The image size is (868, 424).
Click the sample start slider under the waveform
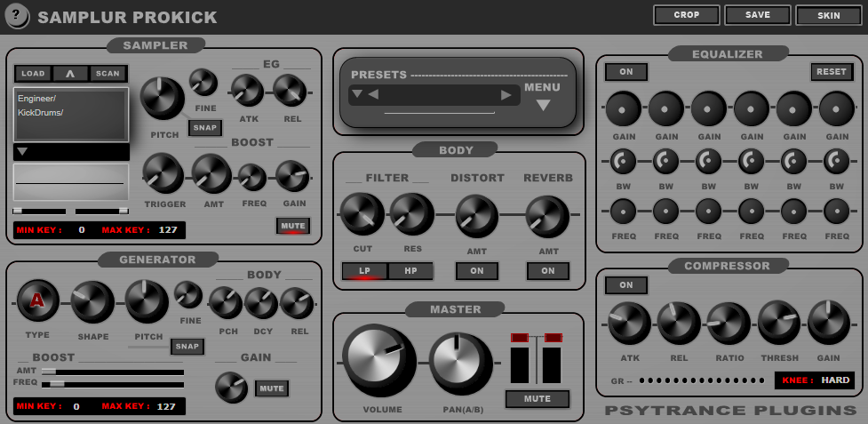point(39,211)
